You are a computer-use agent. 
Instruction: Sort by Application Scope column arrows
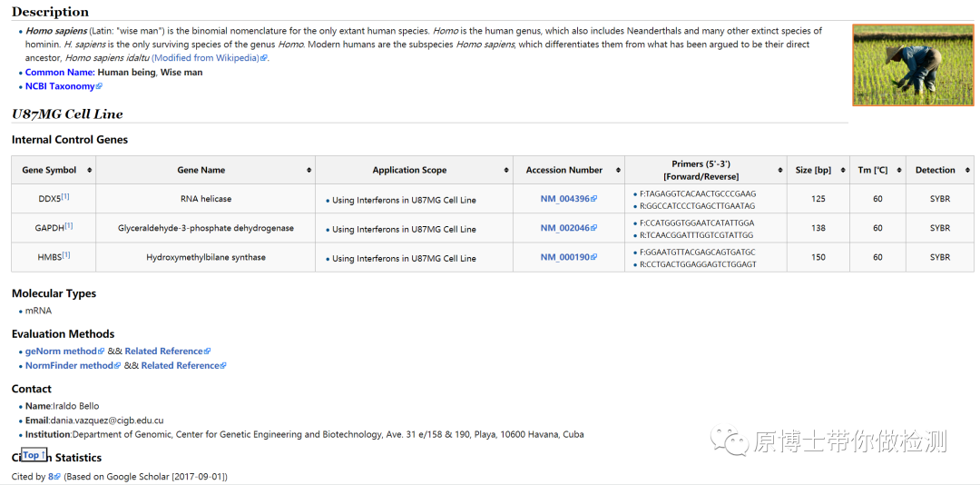[506, 170]
